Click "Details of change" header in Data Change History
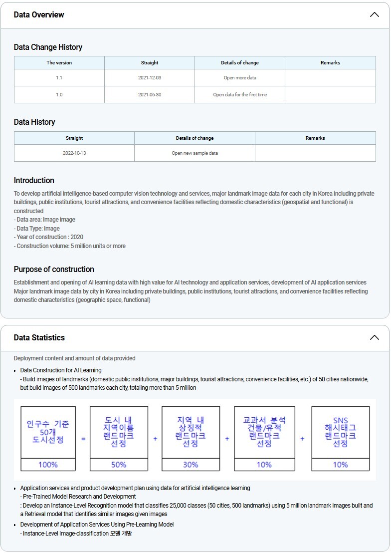 coord(240,63)
